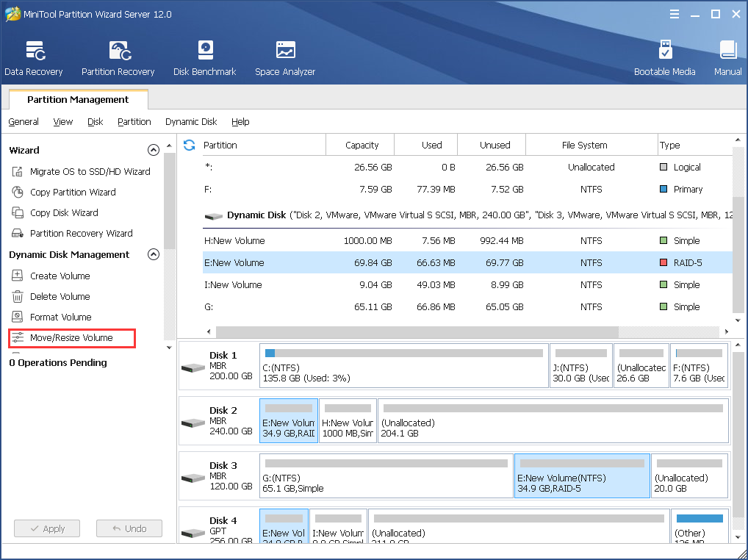Click the Disk 2 drive icon
Image resolution: width=748 pixels, height=560 pixels.
pos(193,423)
